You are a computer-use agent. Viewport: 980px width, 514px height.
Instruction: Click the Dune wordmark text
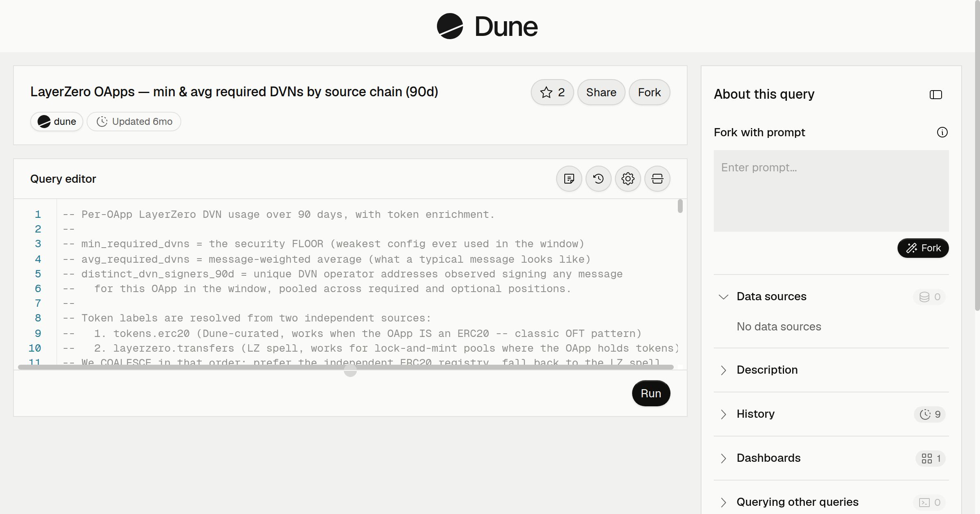click(x=506, y=27)
